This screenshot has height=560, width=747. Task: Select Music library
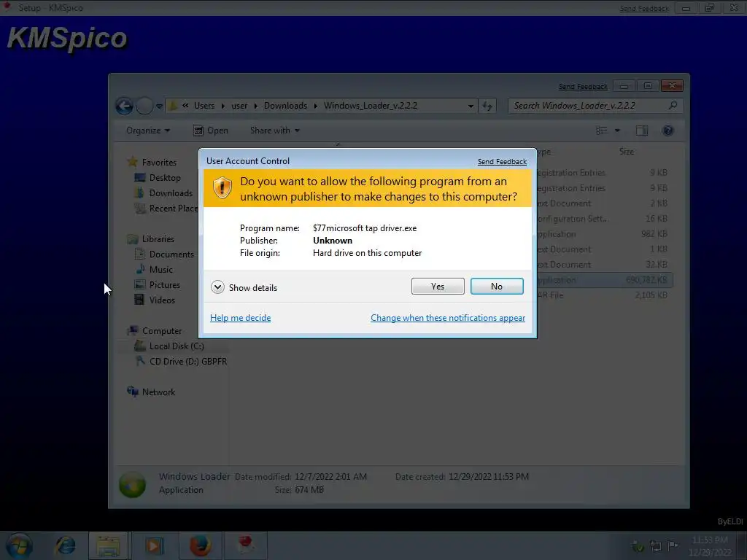click(x=161, y=270)
